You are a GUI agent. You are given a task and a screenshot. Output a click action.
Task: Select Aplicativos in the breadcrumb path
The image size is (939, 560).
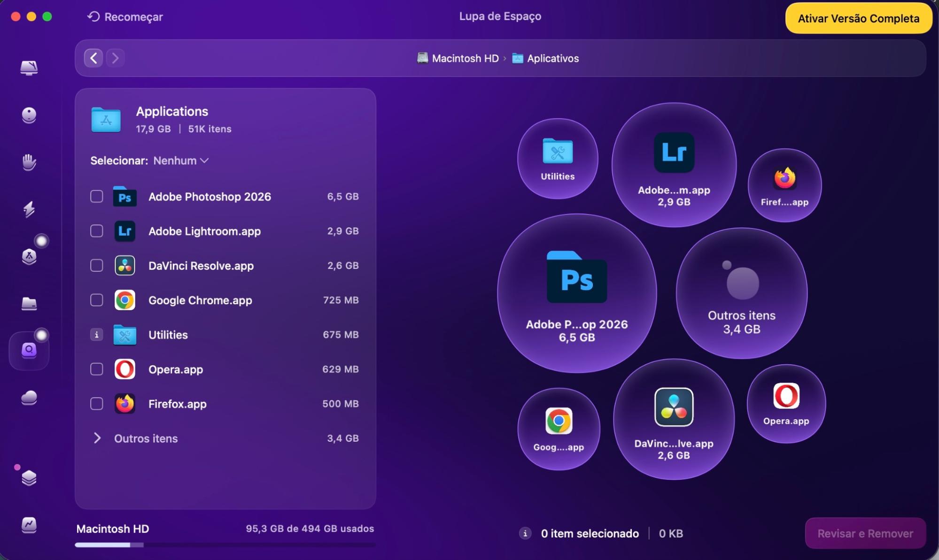click(552, 58)
